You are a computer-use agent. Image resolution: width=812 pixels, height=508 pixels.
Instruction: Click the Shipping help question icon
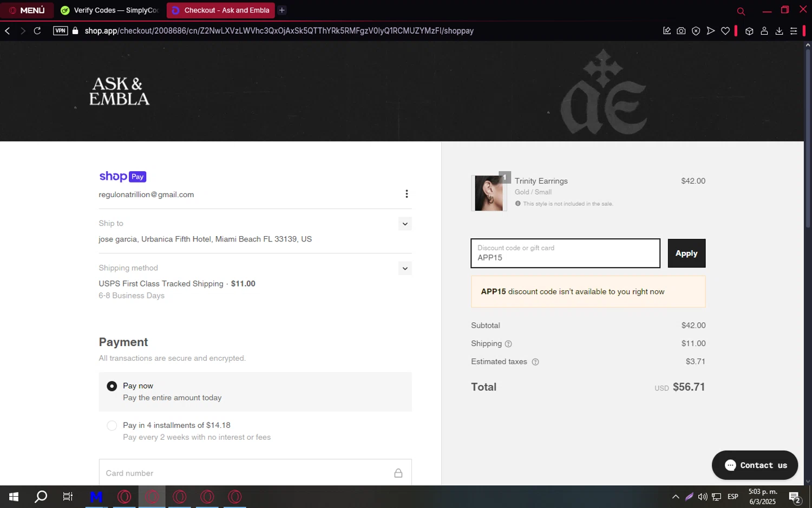(x=508, y=344)
